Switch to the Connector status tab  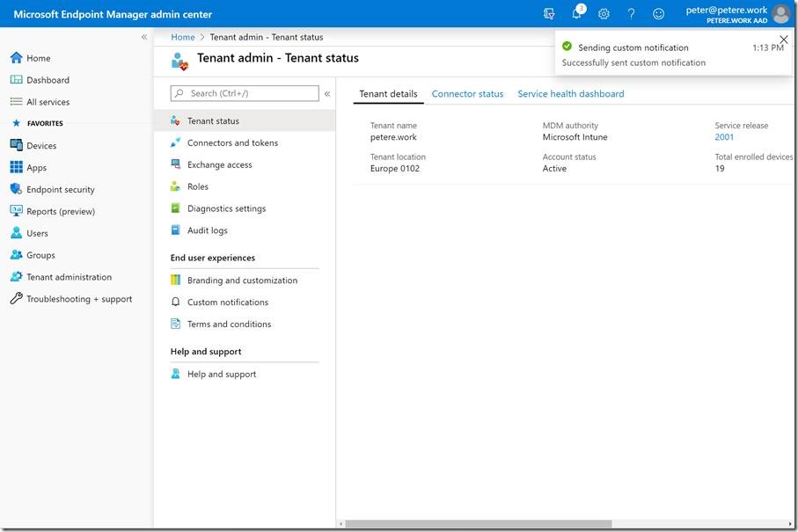(467, 94)
